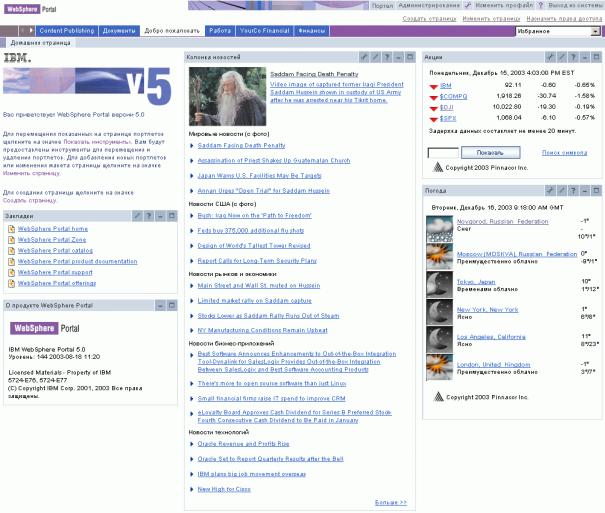Edit the Погода portlet with pencil icon

pos(562,191)
